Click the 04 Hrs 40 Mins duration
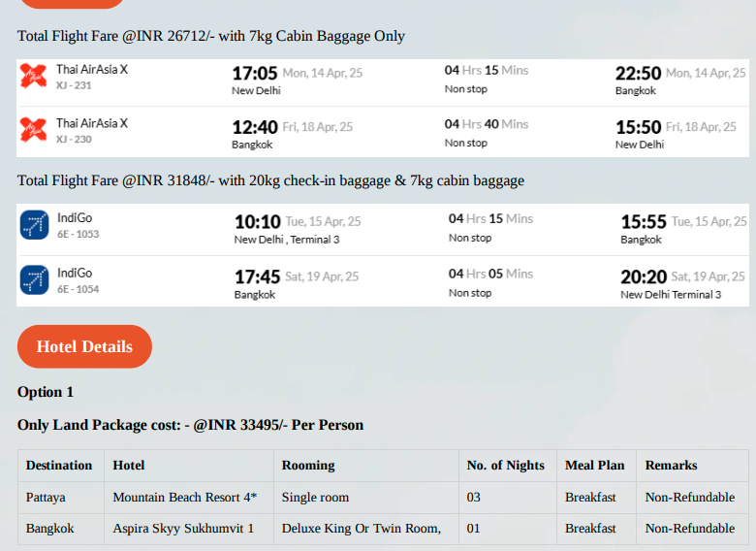This screenshot has height=551, width=756. 486,124
